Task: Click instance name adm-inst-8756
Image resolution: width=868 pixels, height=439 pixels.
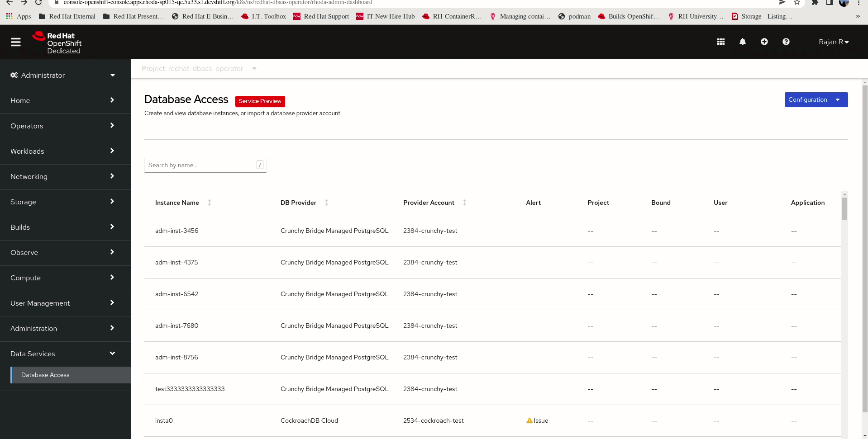Action: point(176,357)
